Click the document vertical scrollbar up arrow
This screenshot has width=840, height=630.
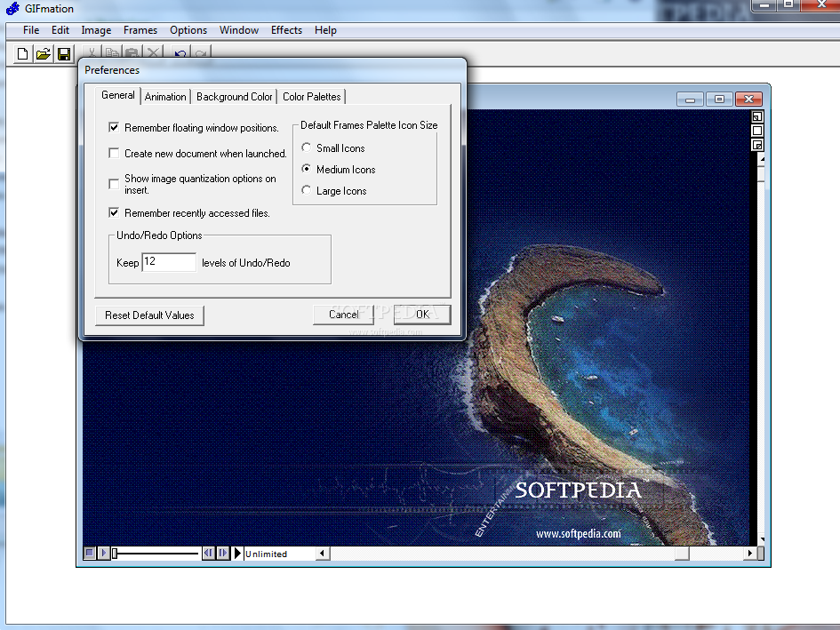[761, 159]
